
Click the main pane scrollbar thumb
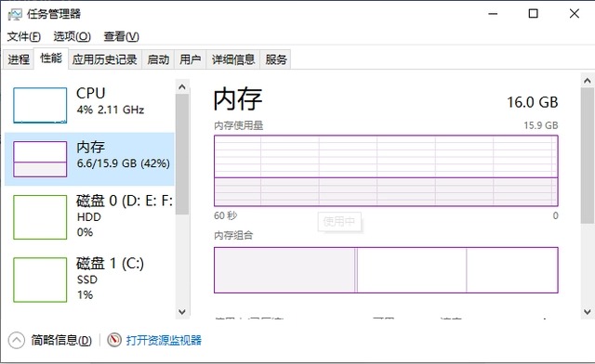588,156
